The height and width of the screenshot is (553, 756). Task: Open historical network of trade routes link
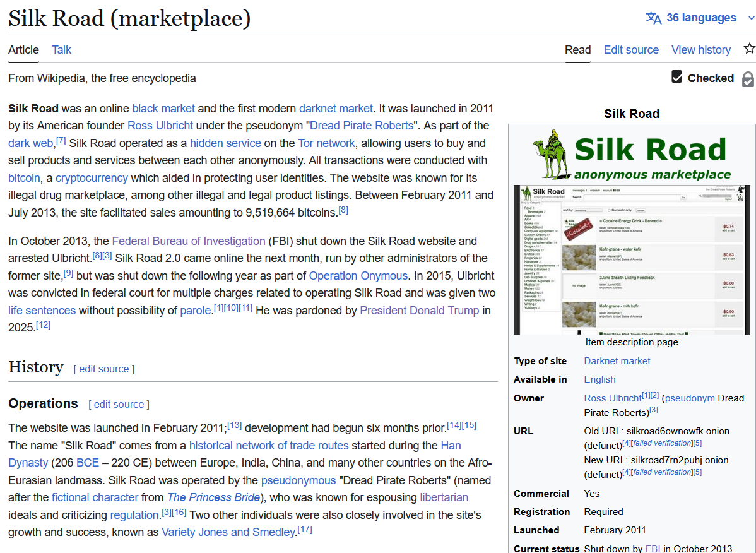pos(269,446)
